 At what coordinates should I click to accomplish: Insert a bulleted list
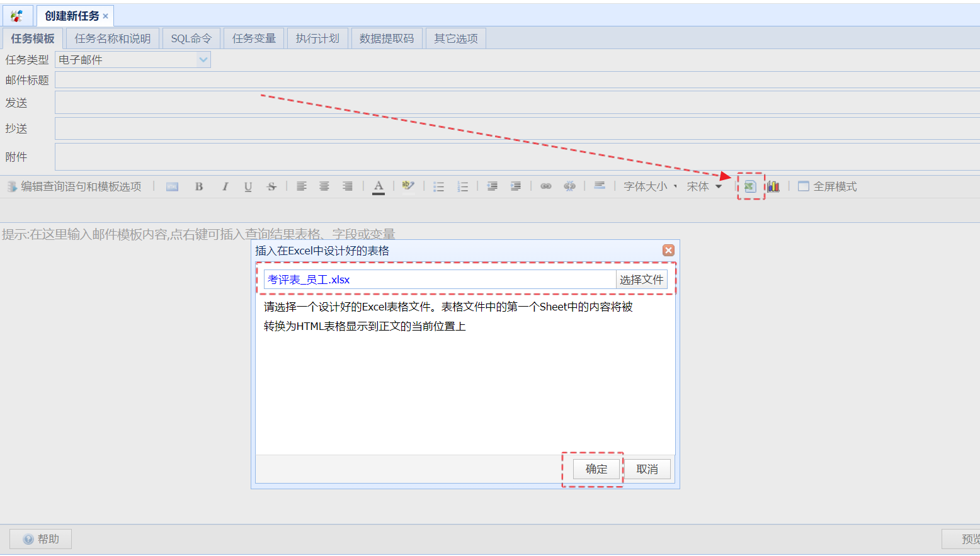439,186
